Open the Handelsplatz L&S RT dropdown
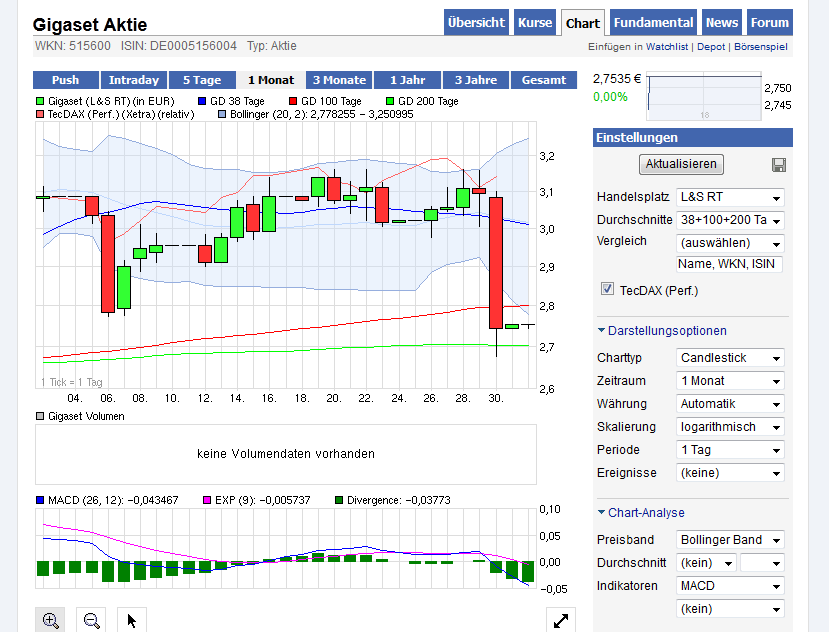 pyautogui.click(x=730, y=197)
